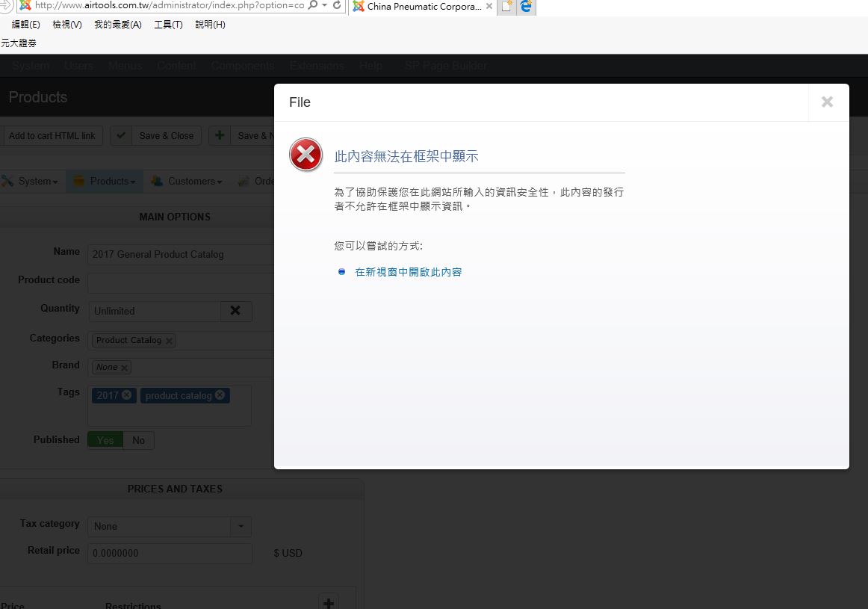Click plus button to add price
This screenshot has height=609, width=868.
click(x=329, y=603)
